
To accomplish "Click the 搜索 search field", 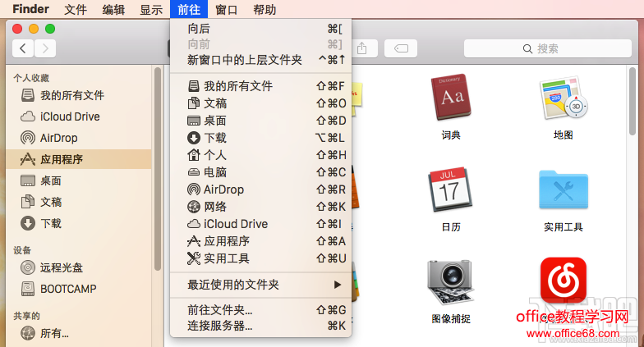I will click(x=547, y=48).
